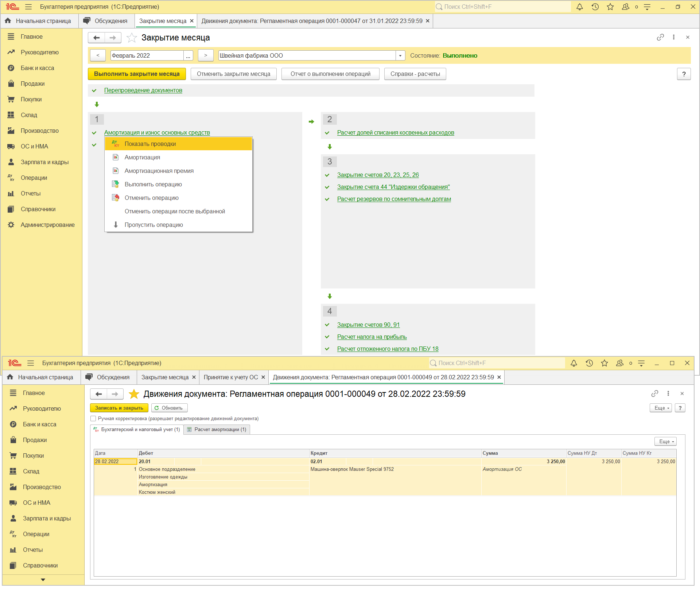
Task: Open Склад in the top sidebar
Action: pos(29,115)
